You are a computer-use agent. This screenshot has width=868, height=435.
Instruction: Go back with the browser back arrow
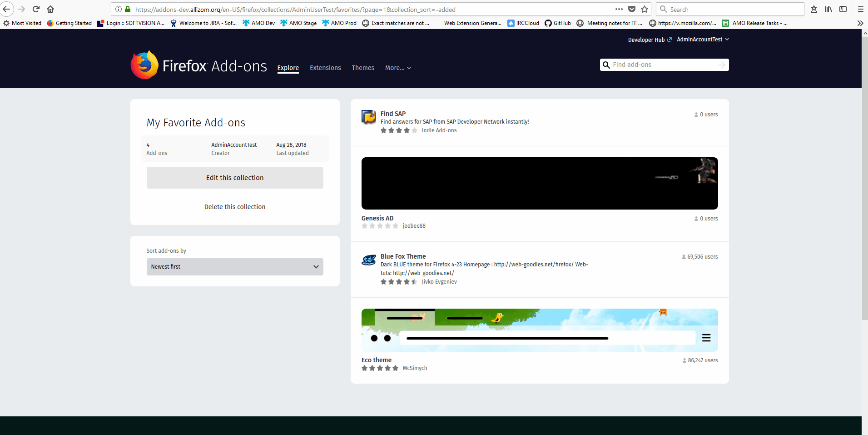pos(6,9)
